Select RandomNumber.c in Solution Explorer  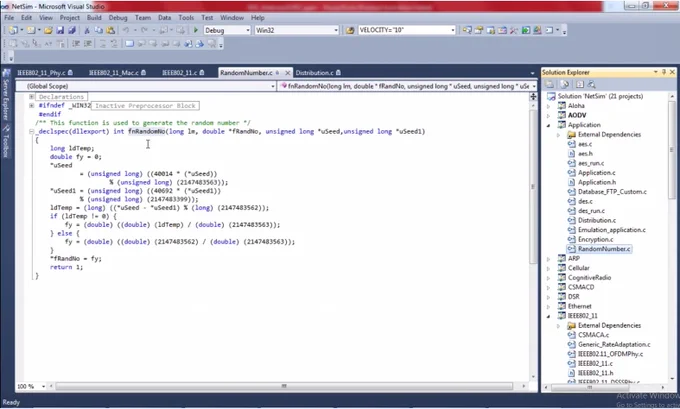pyautogui.click(x=604, y=249)
